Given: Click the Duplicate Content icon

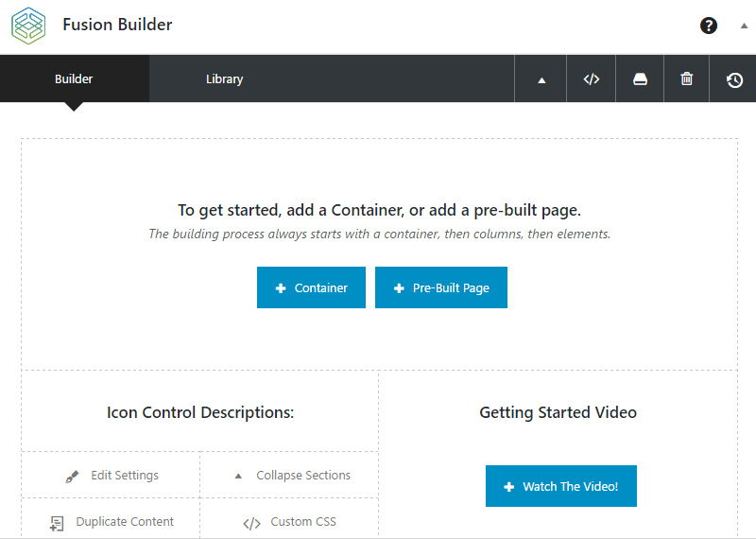Looking at the screenshot, I should pos(57,523).
